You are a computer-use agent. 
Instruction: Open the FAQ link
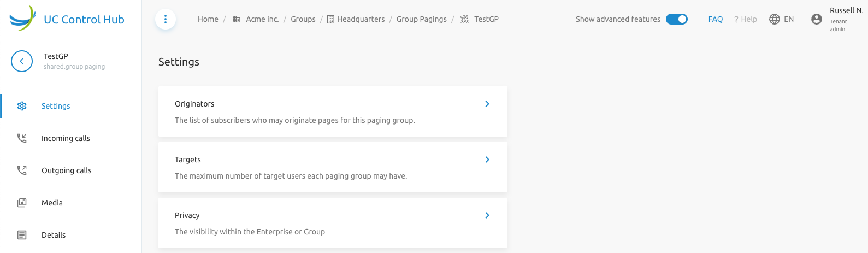(716, 19)
